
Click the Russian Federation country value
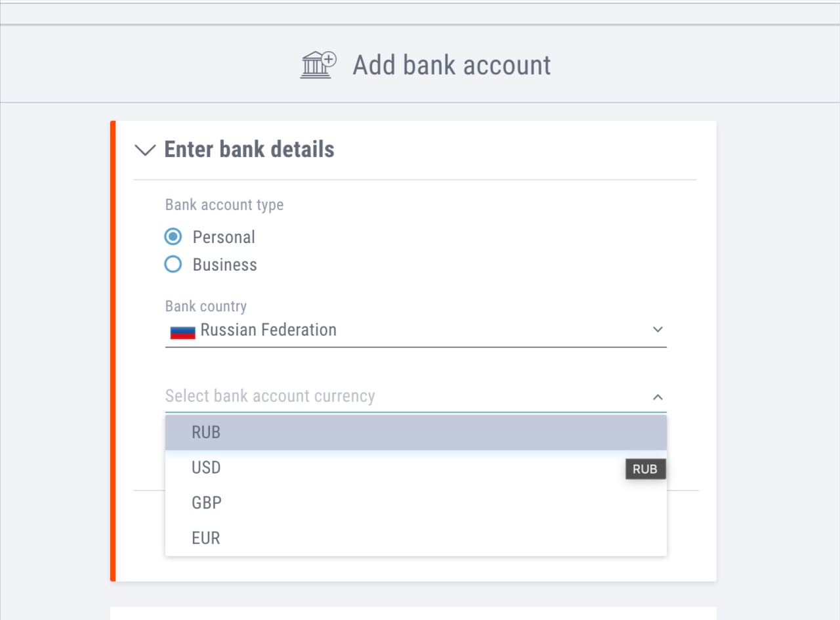268,330
